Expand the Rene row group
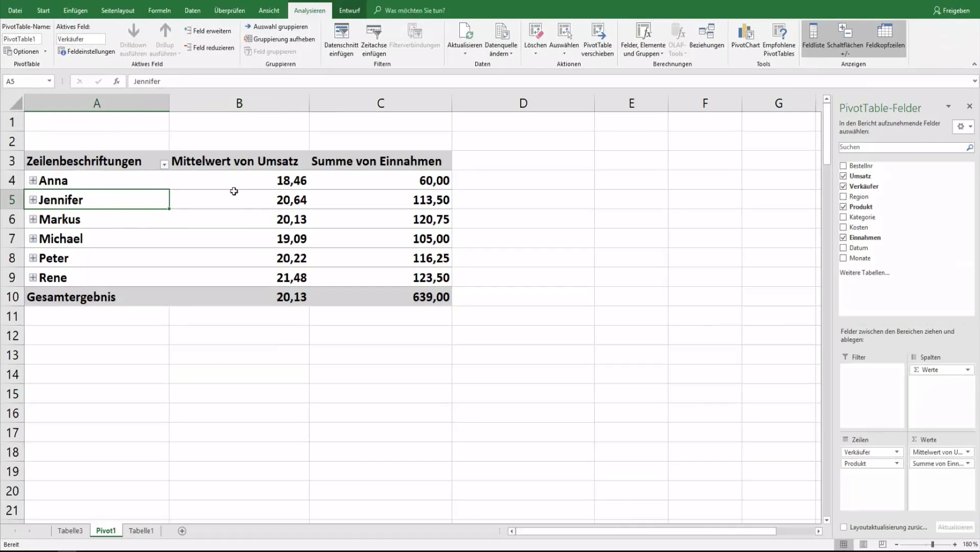Image resolution: width=980 pixels, height=552 pixels. tap(33, 278)
